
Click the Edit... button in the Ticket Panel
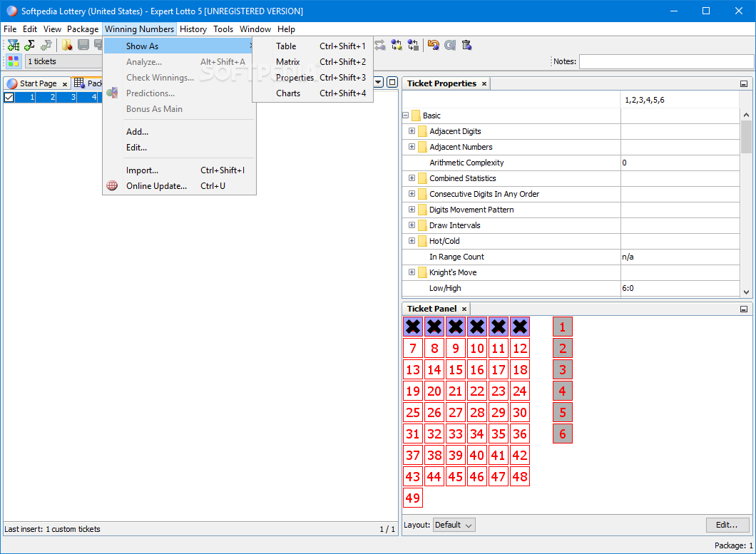(727, 525)
